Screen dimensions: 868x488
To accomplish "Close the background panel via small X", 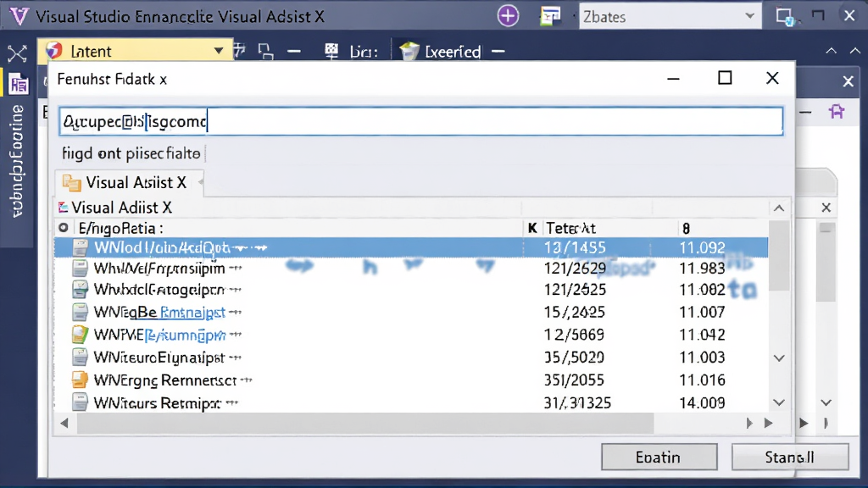I will point(826,208).
